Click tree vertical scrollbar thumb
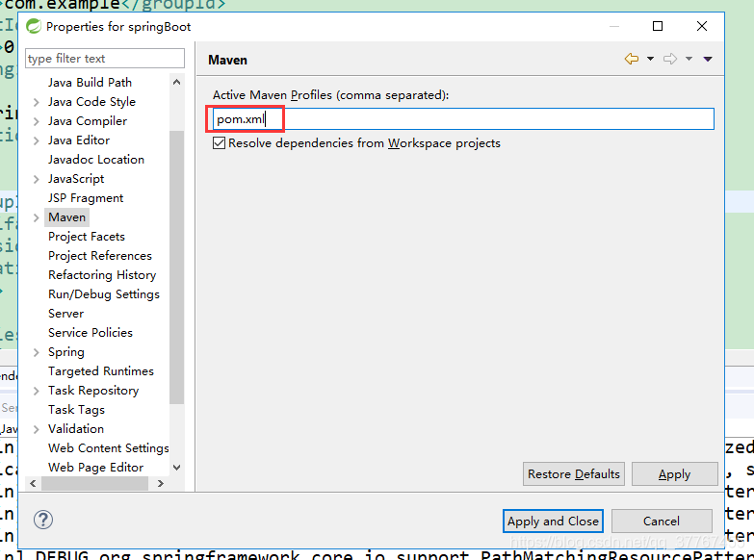This screenshot has height=560, width=754. pos(177,267)
